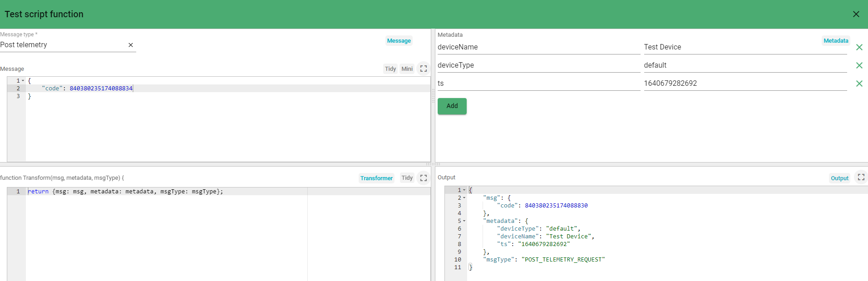
Task: Edit the deviceType key field
Action: pyautogui.click(x=539, y=65)
